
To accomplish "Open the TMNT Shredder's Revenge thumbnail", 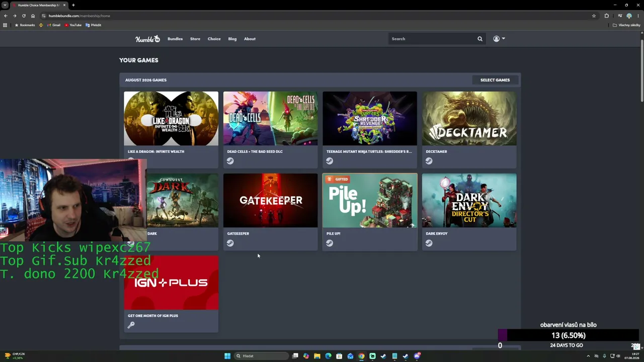I will (x=370, y=119).
